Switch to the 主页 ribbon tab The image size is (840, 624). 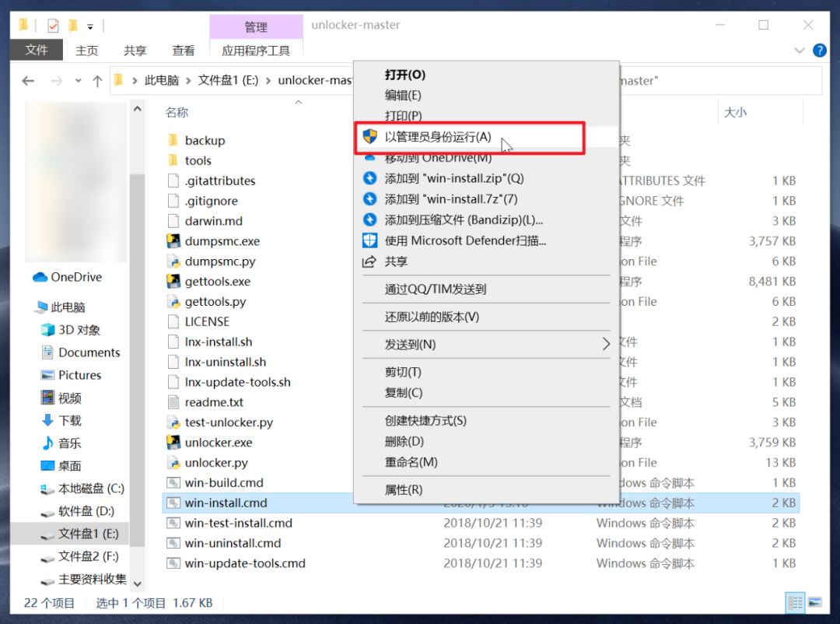[x=87, y=51]
